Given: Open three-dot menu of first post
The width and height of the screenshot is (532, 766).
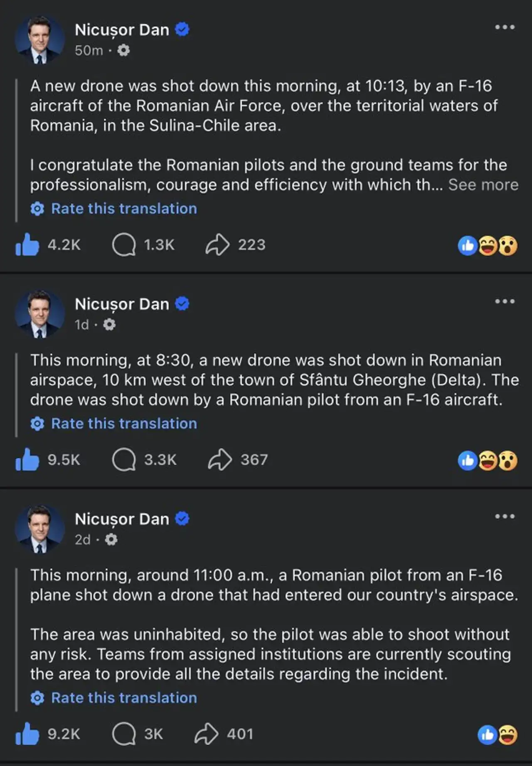Looking at the screenshot, I should 505,27.
